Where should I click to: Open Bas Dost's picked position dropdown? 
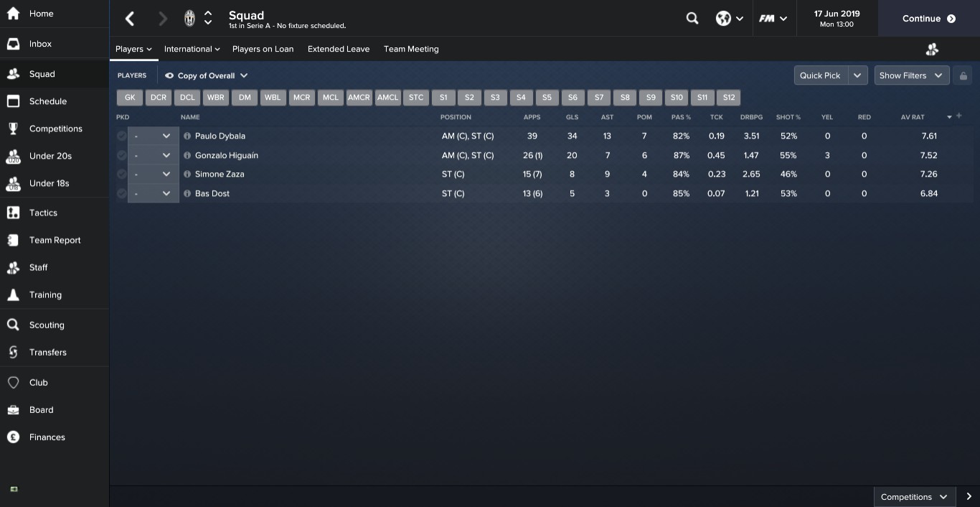154,193
